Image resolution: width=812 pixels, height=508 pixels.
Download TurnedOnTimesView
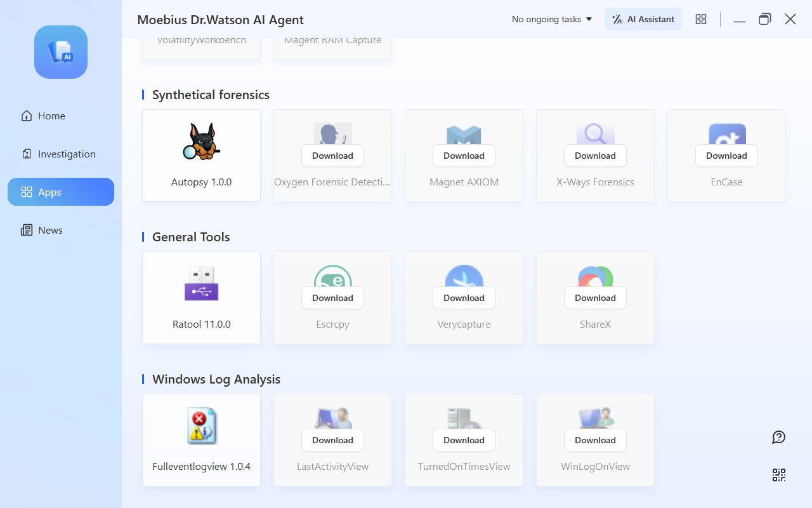pos(464,440)
